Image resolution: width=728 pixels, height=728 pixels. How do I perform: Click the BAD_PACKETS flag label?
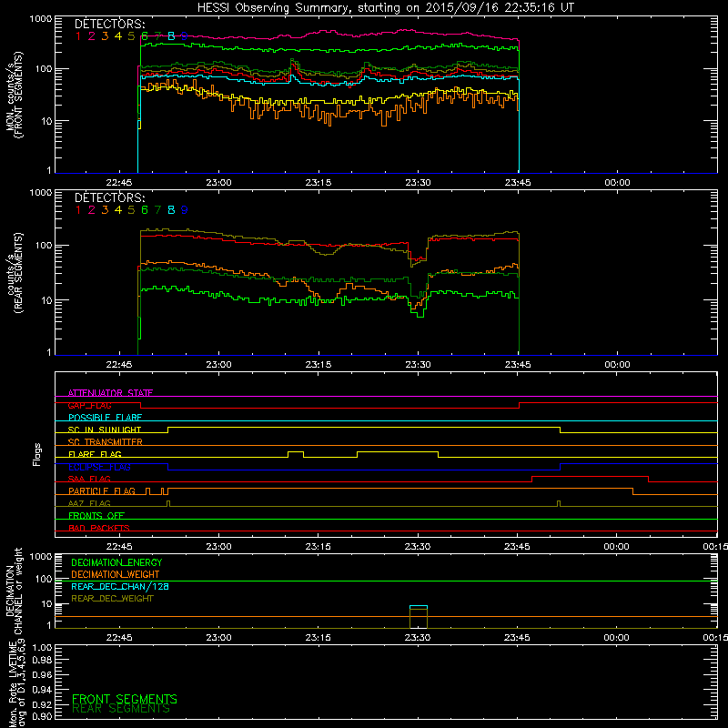click(99, 528)
